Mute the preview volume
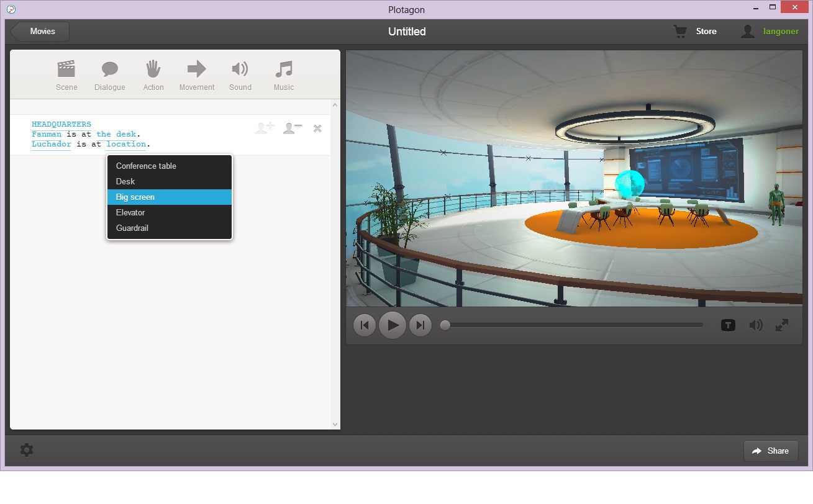Viewport: 813px width, 504px height. click(x=756, y=325)
